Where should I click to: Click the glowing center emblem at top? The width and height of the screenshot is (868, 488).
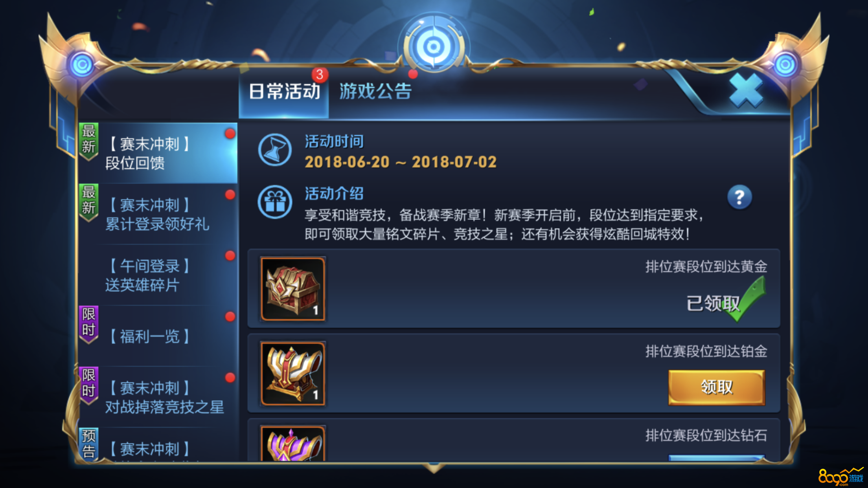tap(434, 47)
